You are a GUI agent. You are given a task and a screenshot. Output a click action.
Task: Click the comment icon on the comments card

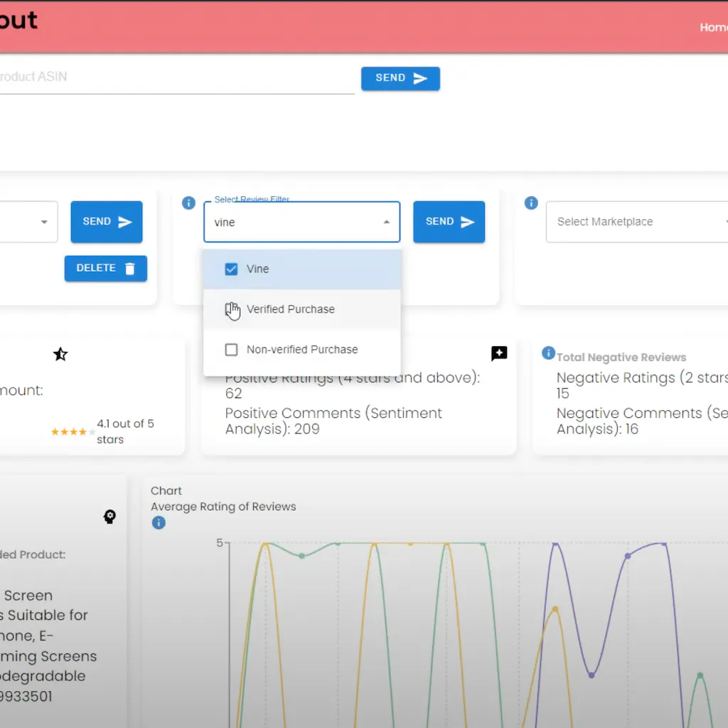(x=499, y=353)
